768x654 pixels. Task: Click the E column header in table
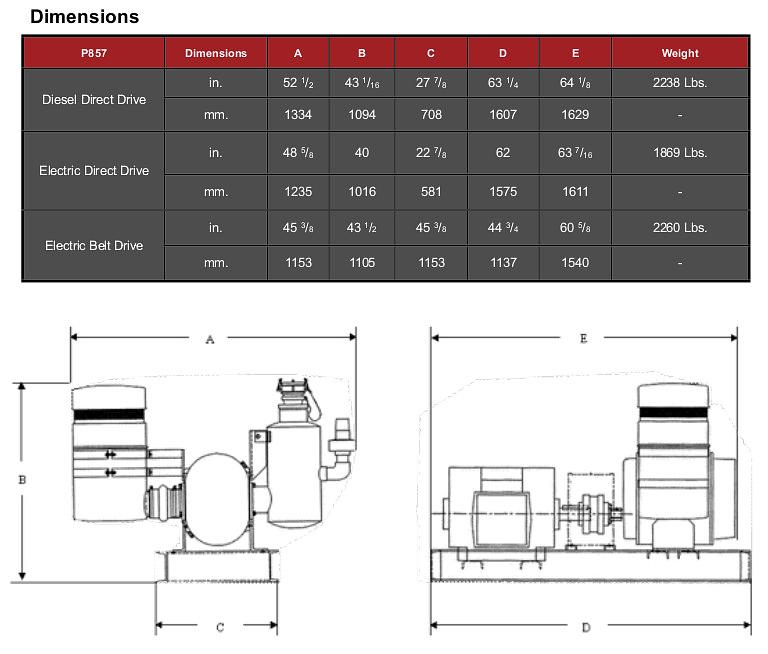pyautogui.click(x=575, y=53)
